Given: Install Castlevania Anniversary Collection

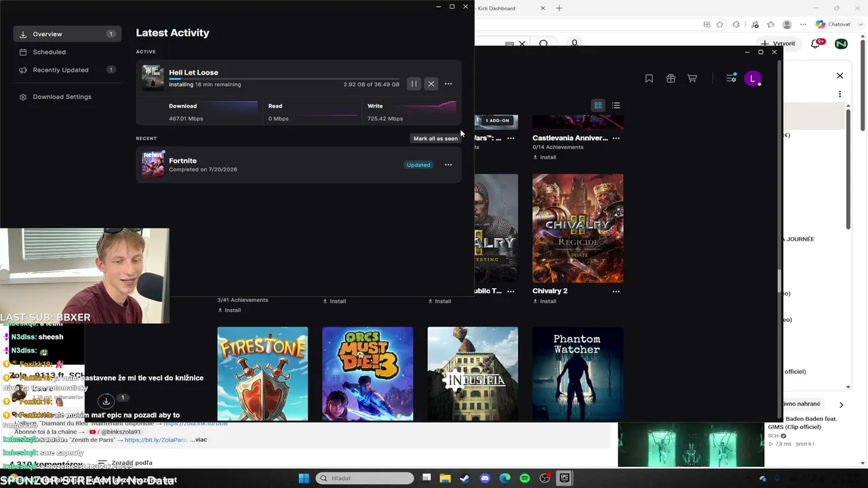Looking at the screenshot, I should 544,157.
